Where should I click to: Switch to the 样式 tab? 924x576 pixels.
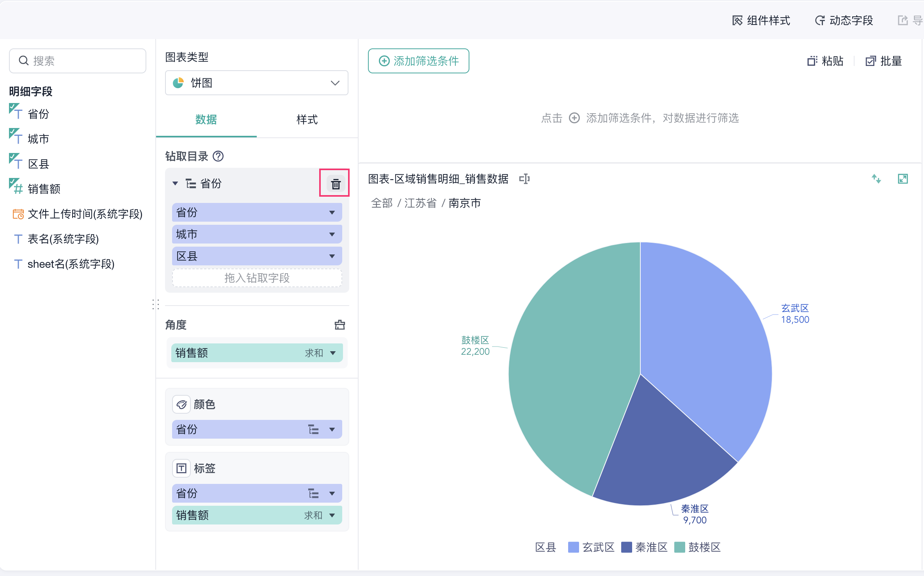pyautogui.click(x=307, y=119)
